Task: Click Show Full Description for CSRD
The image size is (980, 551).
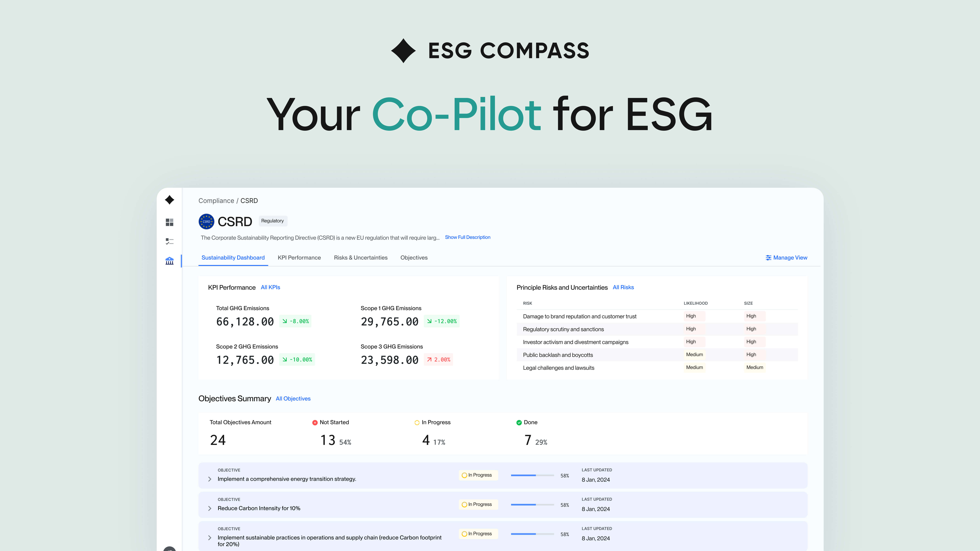Action: (468, 237)
